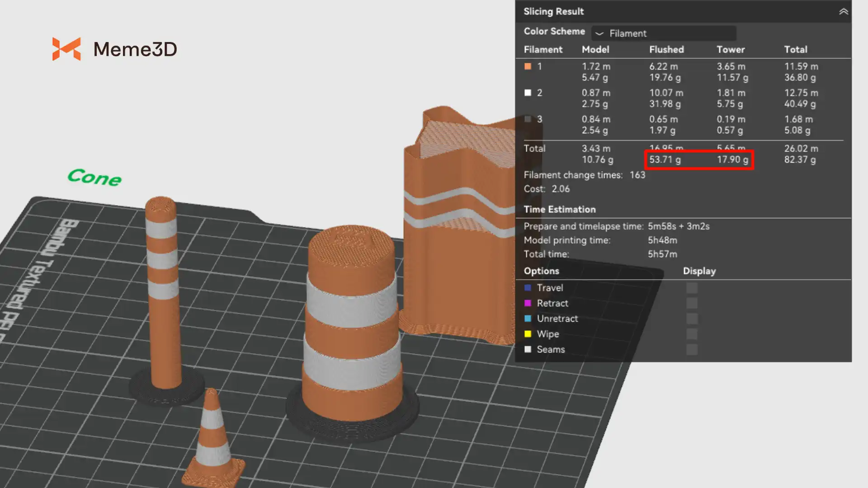Enable Wipe display checkbox
Viewport: 868px width, 488px height.
692,334
